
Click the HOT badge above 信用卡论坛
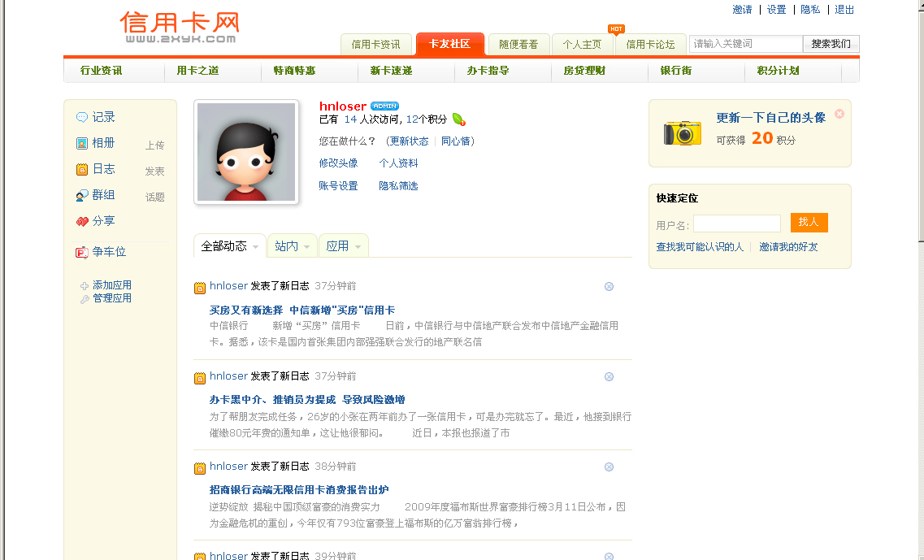(x=616, y=29)
